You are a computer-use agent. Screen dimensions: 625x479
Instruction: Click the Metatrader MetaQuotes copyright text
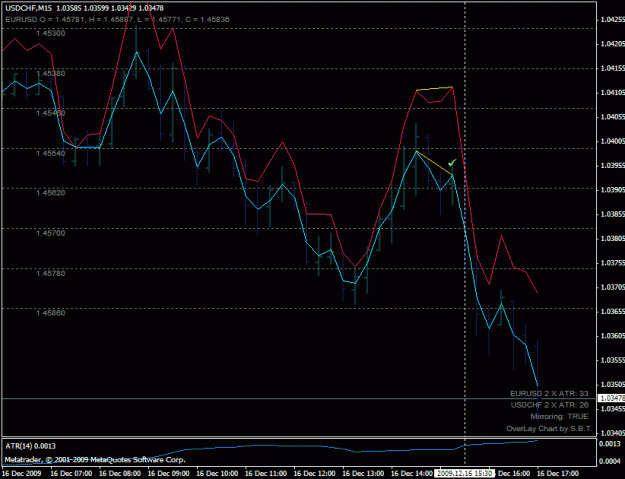point(95,460)
